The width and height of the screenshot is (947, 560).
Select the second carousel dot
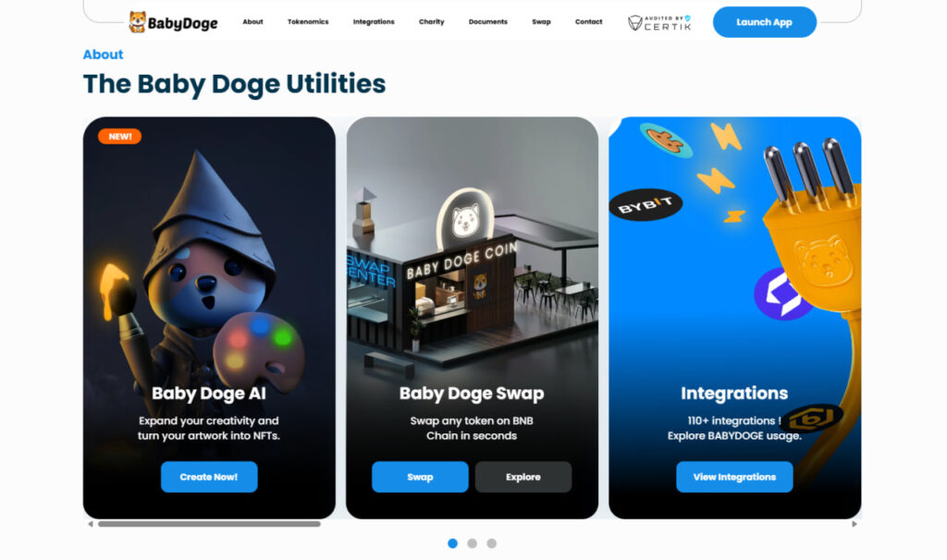pyautogui.click(x=473, y=543)
